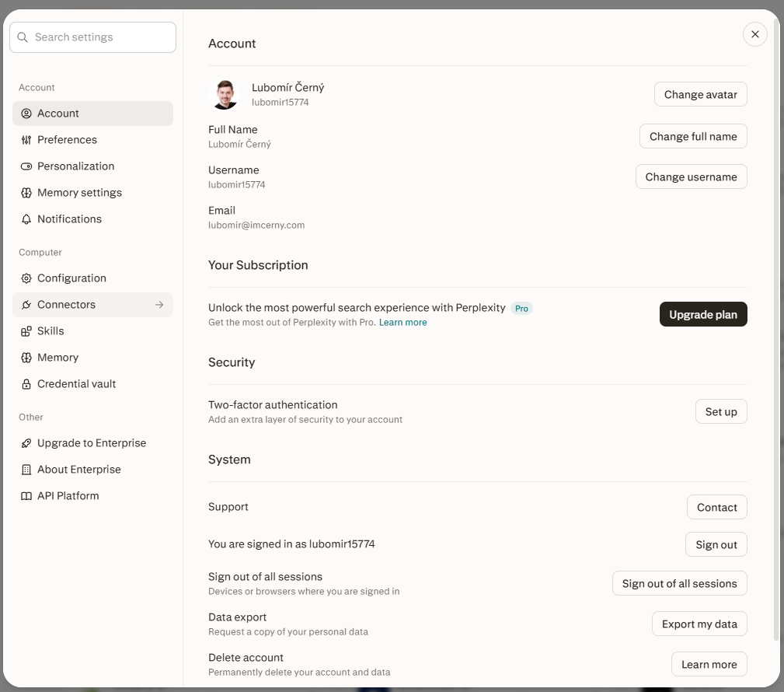Expand Connectors using its arrow
Image resolution: width=784 pixels, height=692 pixels.
(x=159, y=305)
